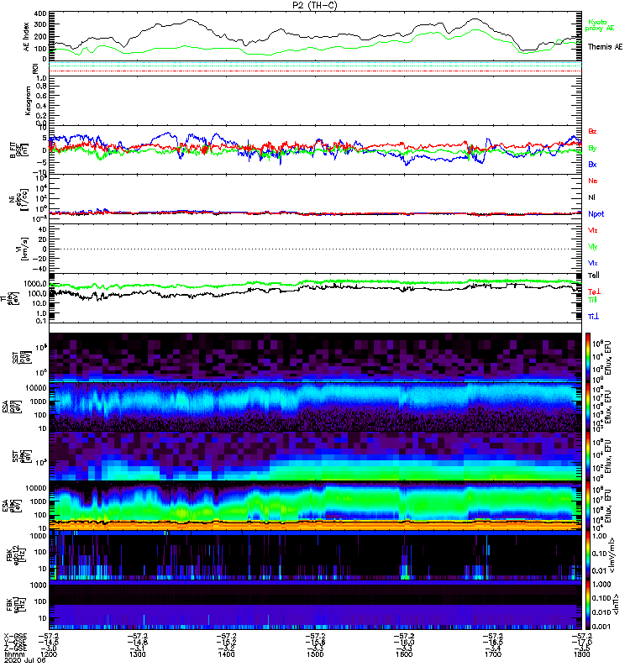Click the plot title "P2 (TH-C)"
Viewport: 630px width, 672px height.
[x=315, y=5]
